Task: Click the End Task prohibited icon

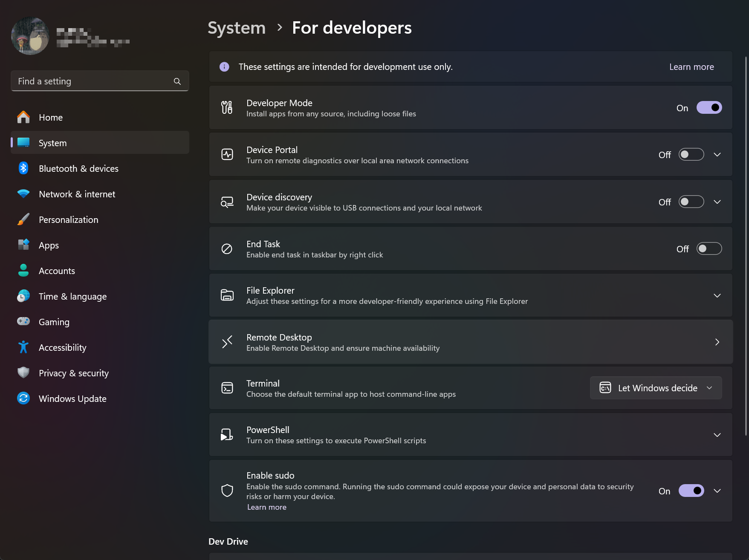Action: pos(227,249)
